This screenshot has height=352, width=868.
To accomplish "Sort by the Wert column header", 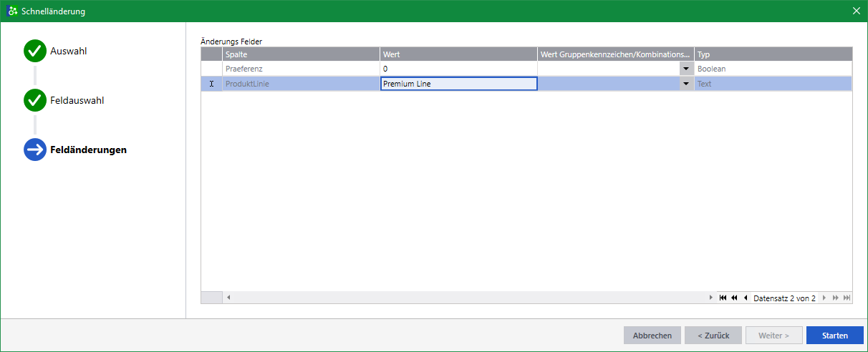I will point(458,54).
